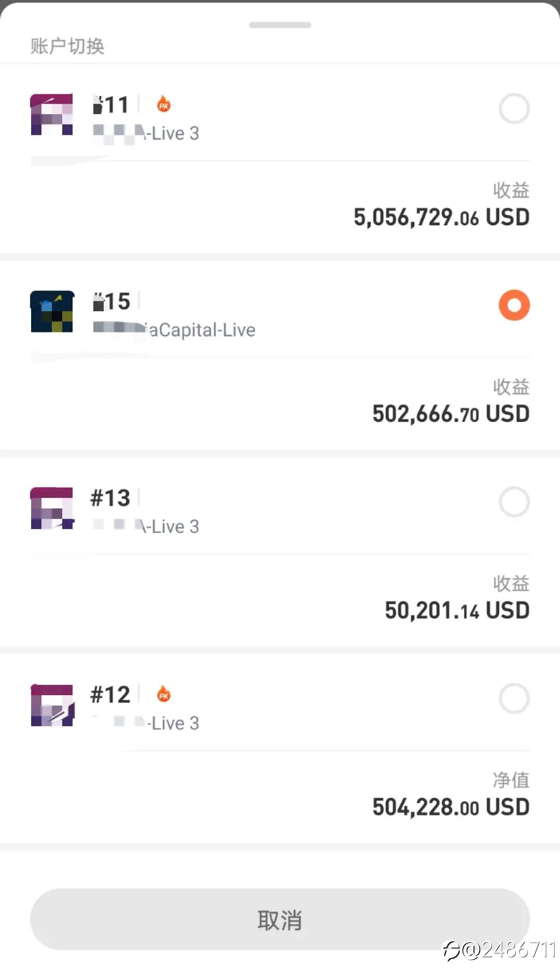Click the avatar of account #11
560x980 pixels.
52,114
